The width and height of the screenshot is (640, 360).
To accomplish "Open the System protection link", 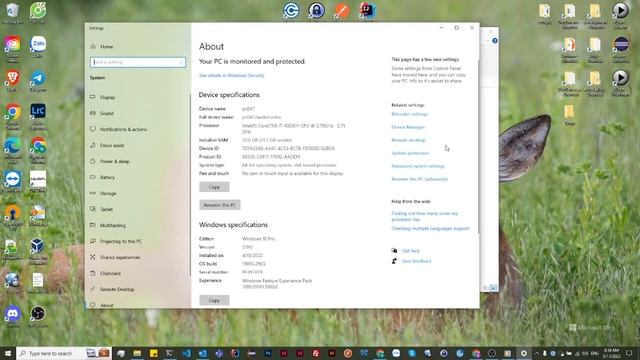I will pos(410,153).
